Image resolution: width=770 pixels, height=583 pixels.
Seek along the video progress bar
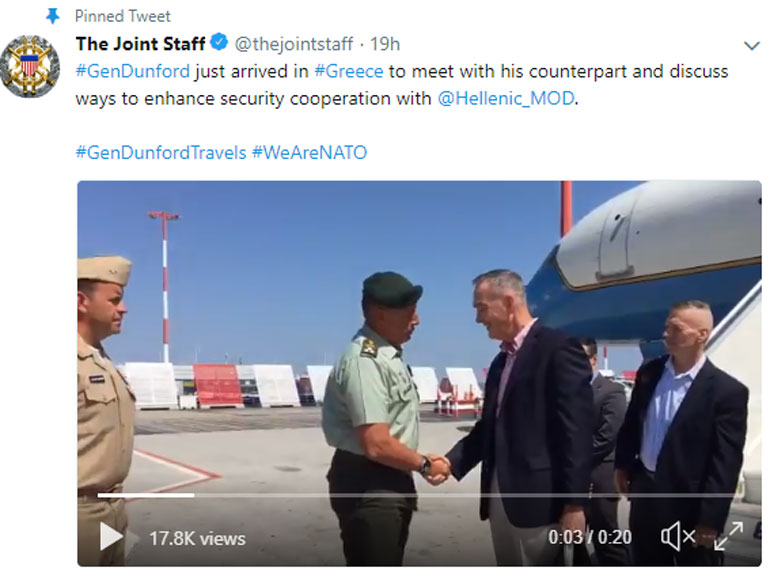tap(419, 495)
